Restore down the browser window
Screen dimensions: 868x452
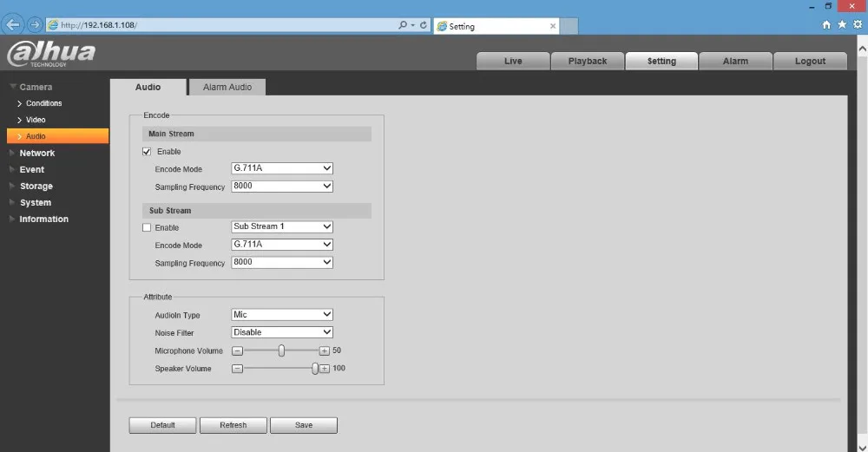click(x=828, y=6)
